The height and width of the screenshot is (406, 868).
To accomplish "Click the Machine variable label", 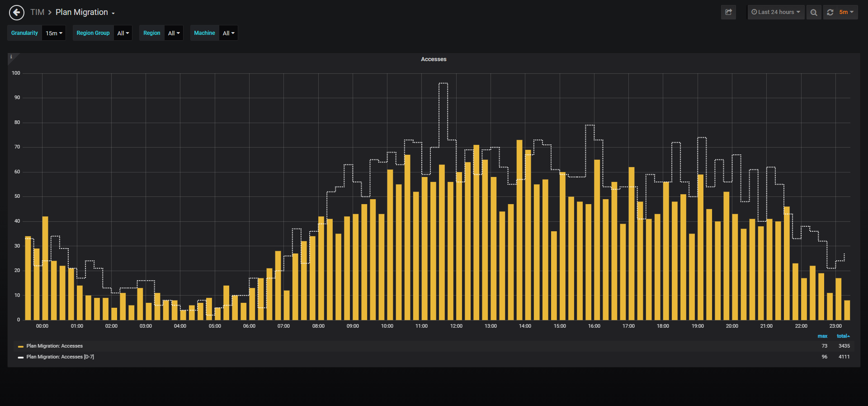I will coord(204,33).
